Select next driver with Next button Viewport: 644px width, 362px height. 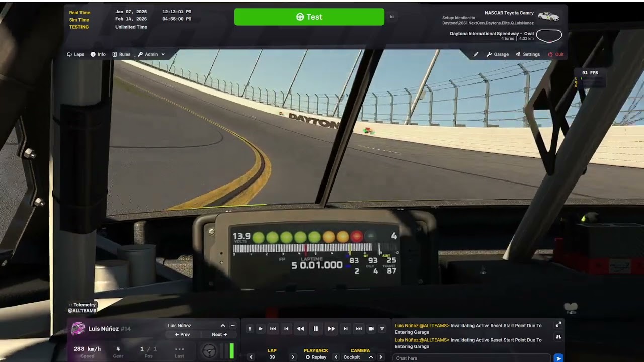219,334
